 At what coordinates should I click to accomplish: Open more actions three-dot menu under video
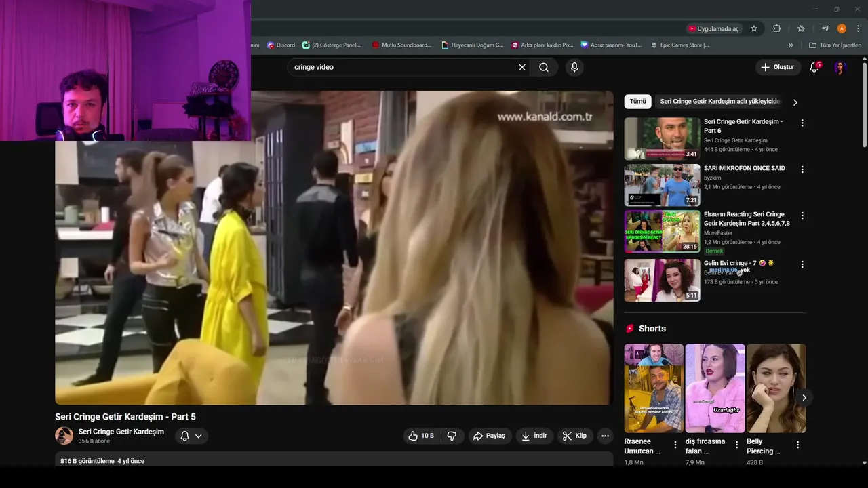606,436
